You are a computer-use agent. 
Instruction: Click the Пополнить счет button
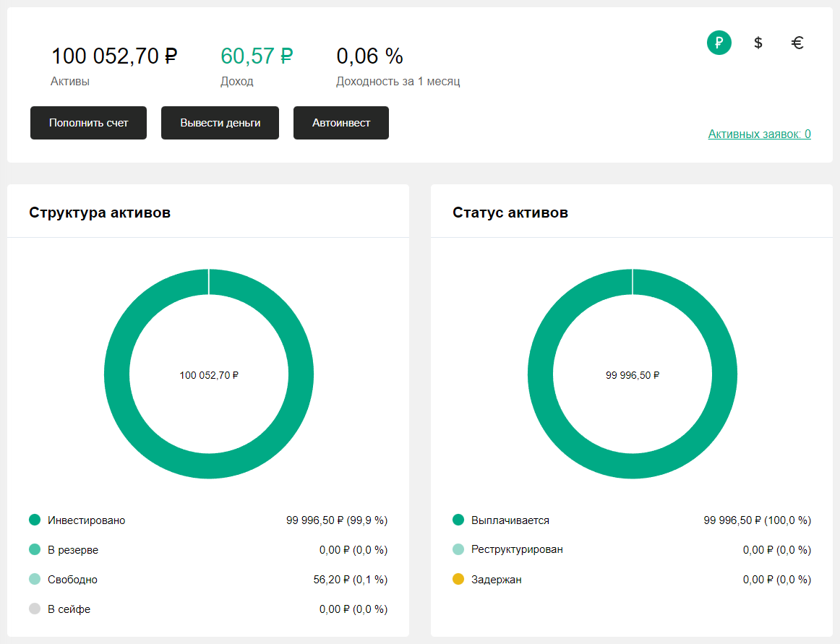[88, 123]
